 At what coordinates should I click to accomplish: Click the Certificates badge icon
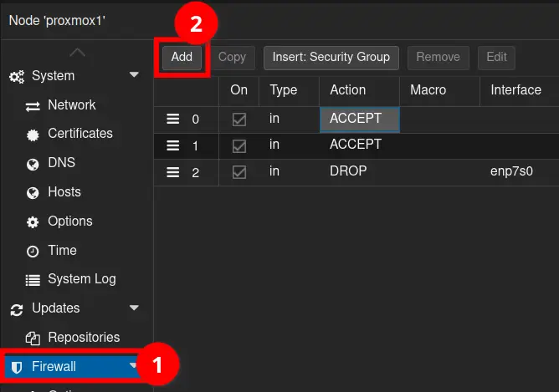[33, 135]
